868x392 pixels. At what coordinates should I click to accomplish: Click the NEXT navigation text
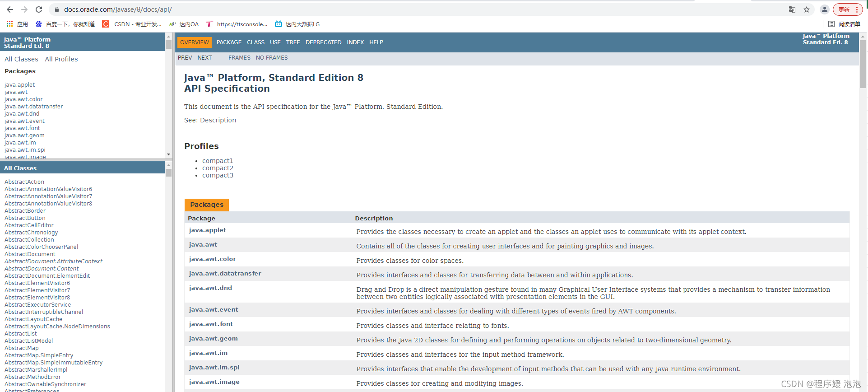[204, 57]
